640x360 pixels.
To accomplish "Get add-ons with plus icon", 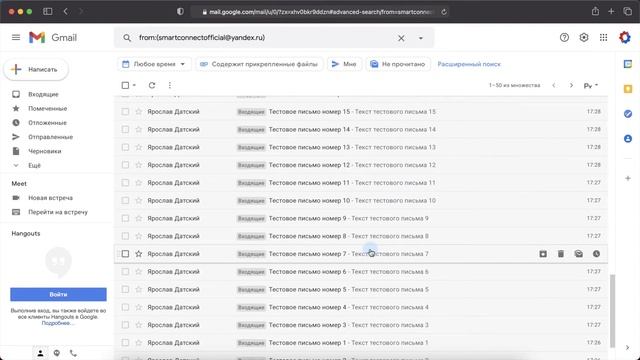I will tap(628, 178).
